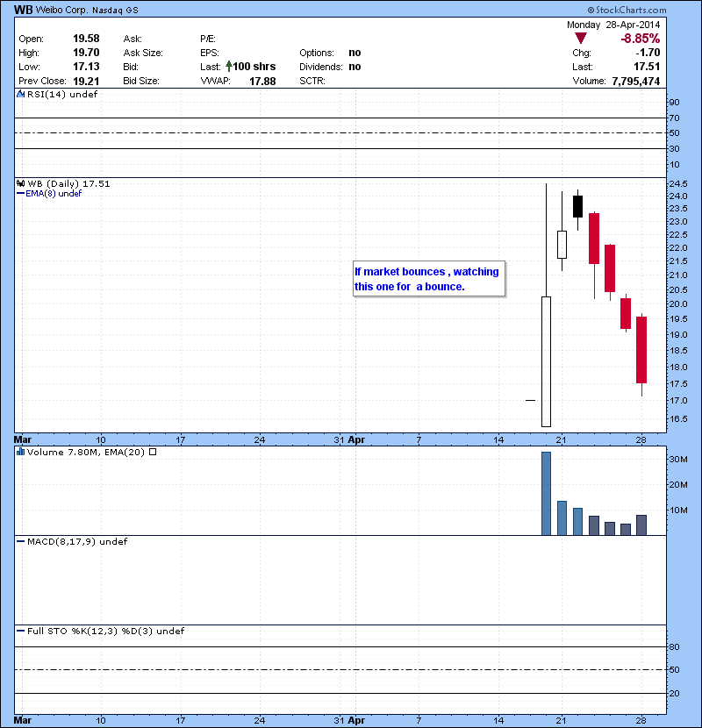
Task: Click the blue dash before Full STO
Action: [20, 631]
